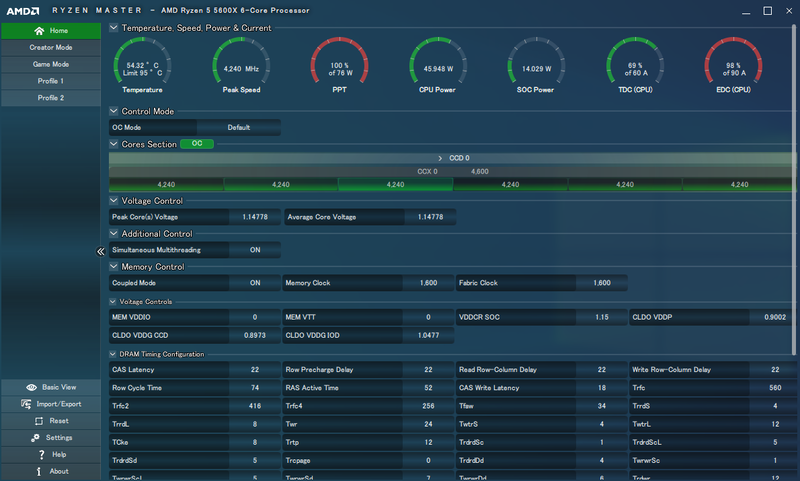The height and width of the screenshot is (481, 800).
Task: Switch to Game Mode
Action: (x=51, y=64)
